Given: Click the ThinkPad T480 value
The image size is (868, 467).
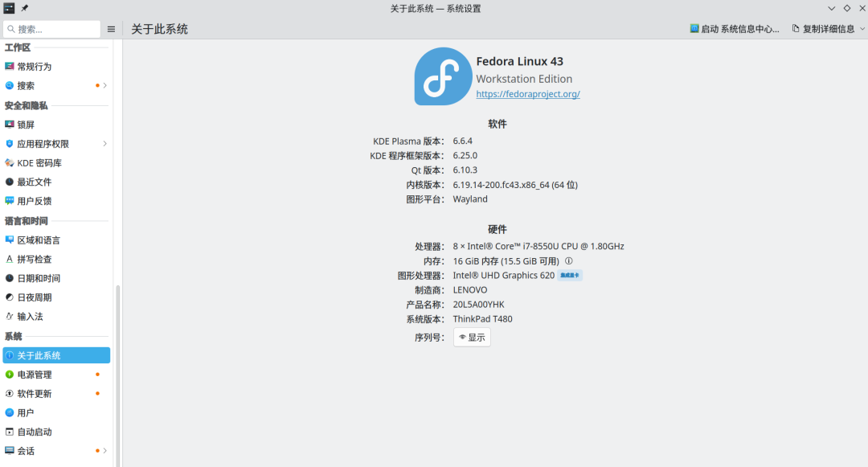Looking at the screenshot, I should 483,319.
